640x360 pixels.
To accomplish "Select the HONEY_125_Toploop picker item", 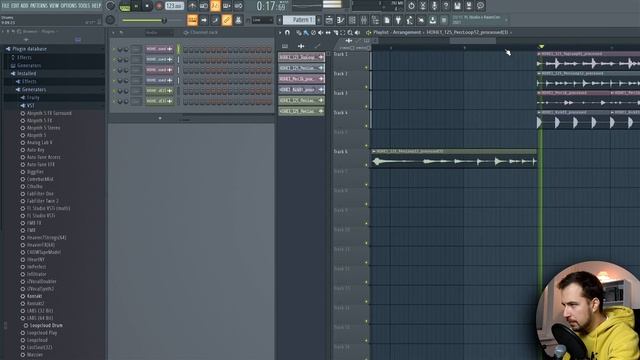I will pyautogui.click(x=301, y=57).
